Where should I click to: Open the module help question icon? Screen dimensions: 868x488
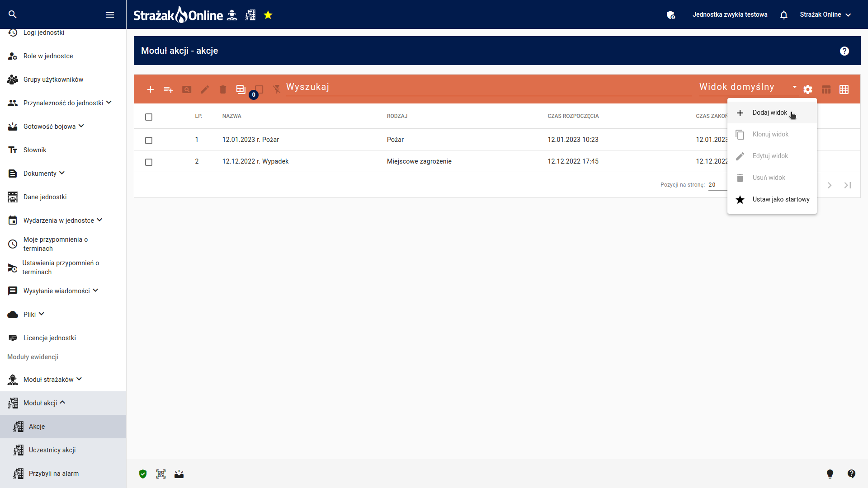pyautogui.click(x=844, y=51)
